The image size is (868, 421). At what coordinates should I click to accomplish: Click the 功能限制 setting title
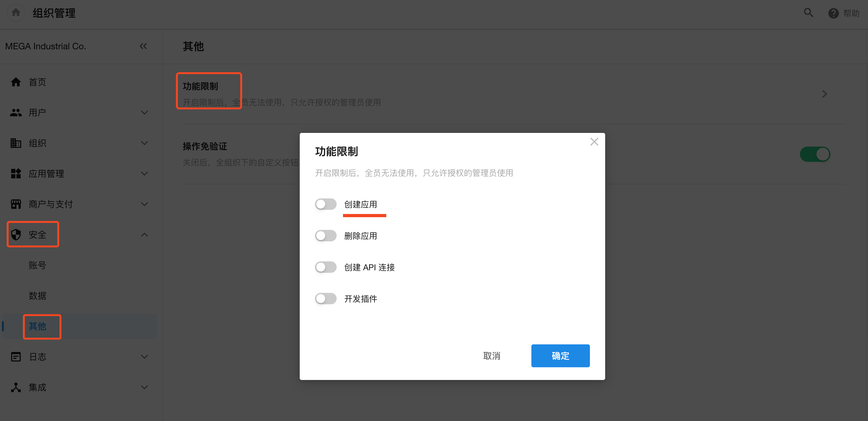pyautogui.click(x=200, y=86)
